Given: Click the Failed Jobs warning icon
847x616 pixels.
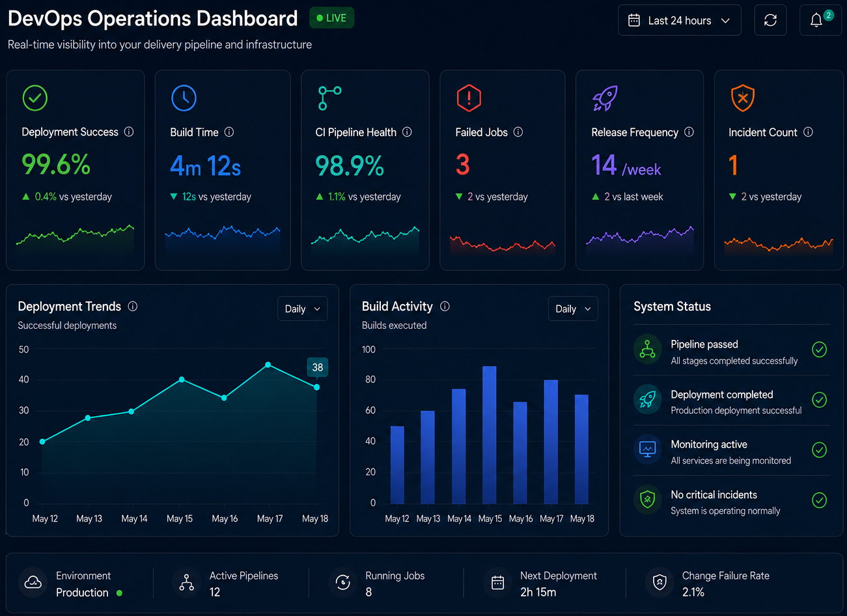Looking at the screenshot, I should point(469,98).
